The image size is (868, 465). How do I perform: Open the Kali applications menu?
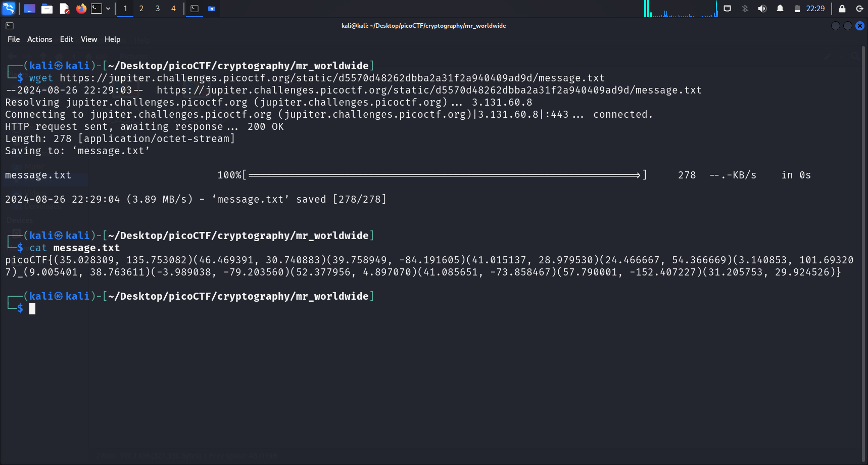click(x=9, y=9)
